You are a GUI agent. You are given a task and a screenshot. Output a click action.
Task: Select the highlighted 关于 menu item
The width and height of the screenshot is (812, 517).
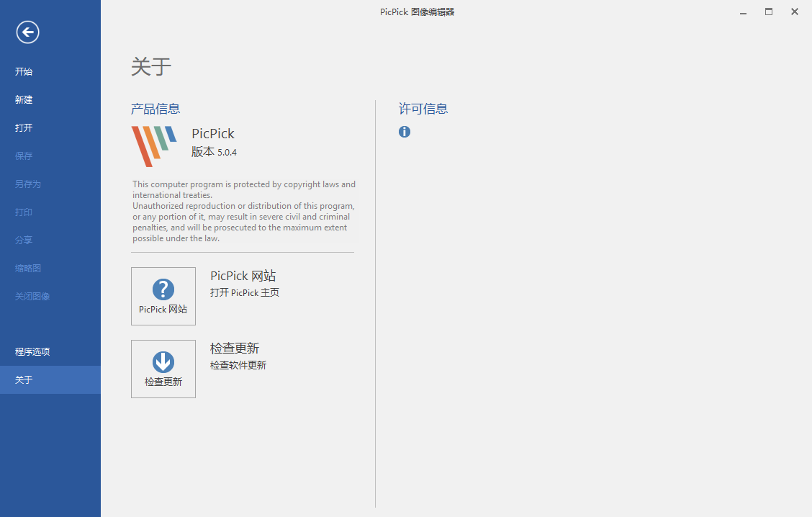point(24,380)
